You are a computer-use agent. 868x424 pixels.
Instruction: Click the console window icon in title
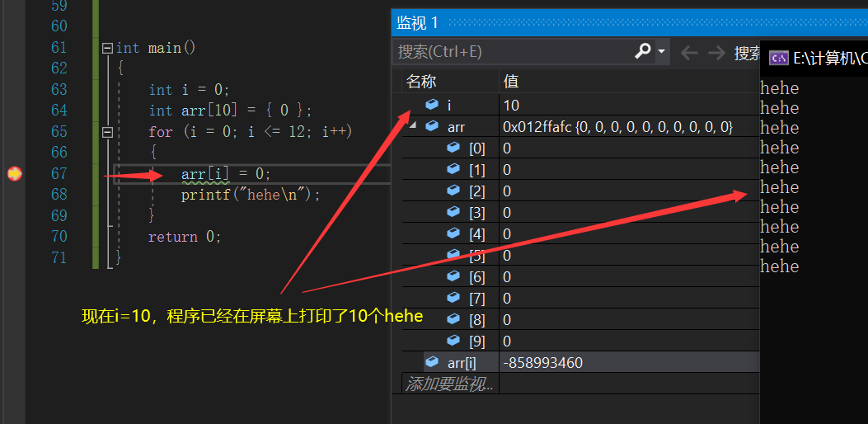coord(778,58)
